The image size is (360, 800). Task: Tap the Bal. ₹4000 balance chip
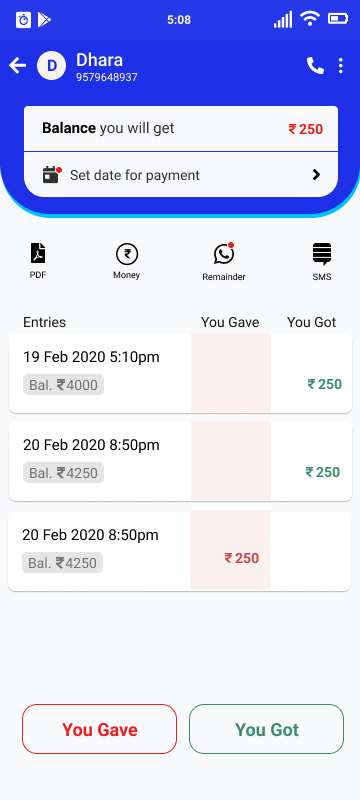(x=63, y=385)
